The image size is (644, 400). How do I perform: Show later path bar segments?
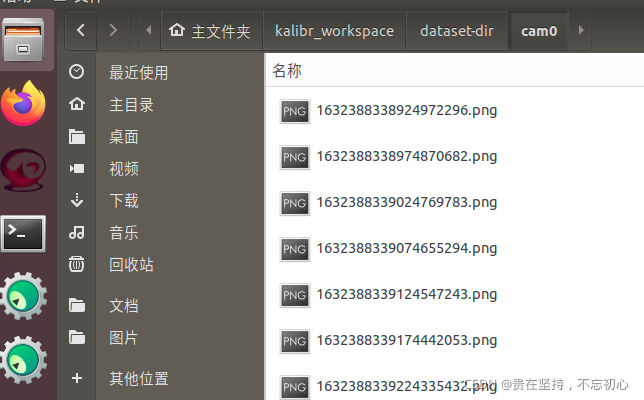click(580, 30)
